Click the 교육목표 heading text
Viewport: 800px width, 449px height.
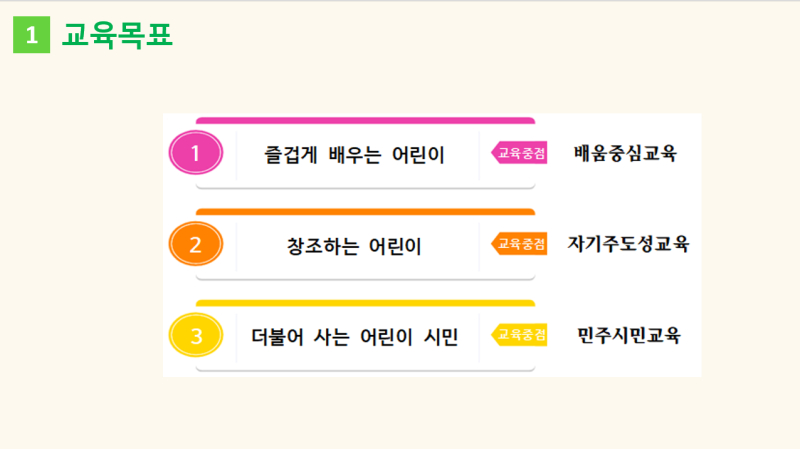tap(117, 35)
